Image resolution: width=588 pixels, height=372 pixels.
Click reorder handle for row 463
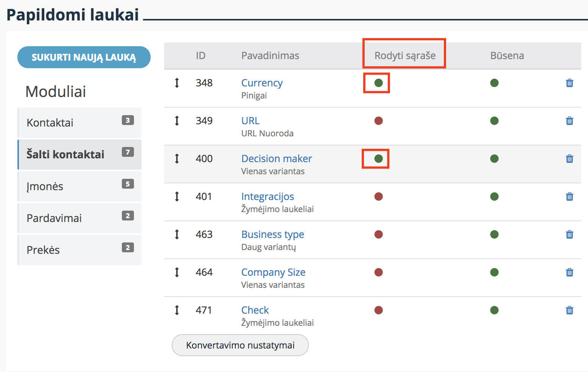point(177,234)
